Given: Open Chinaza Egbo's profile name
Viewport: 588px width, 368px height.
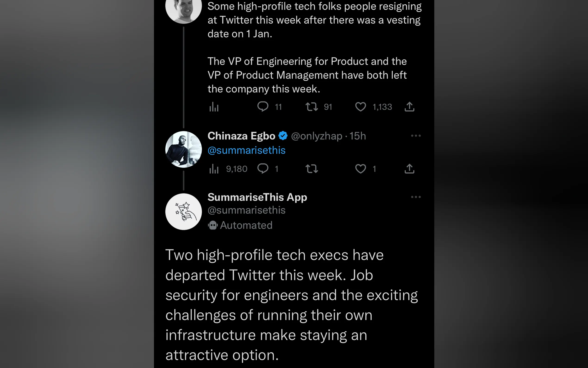Looking at the screenshot, I should pos(241,136).
